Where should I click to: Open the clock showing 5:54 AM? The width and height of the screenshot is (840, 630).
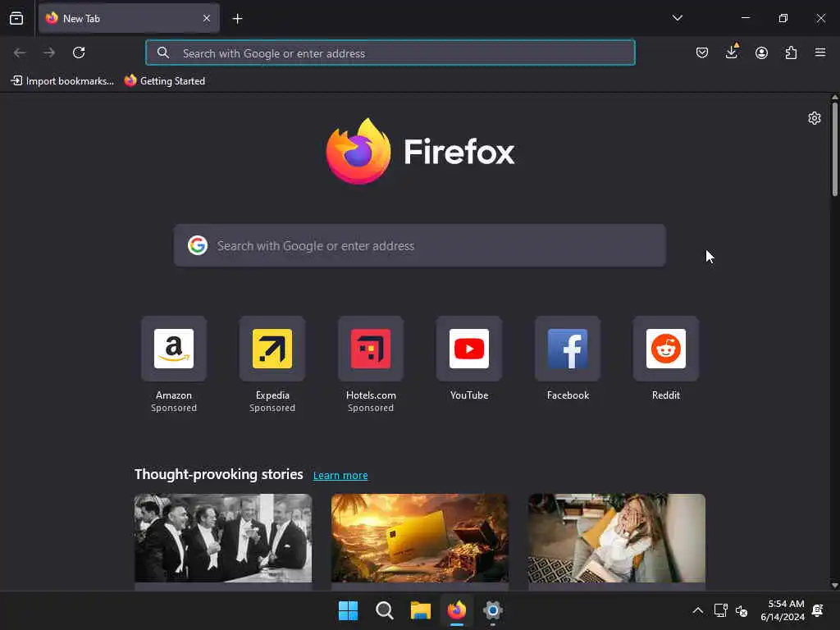pyautogui.click(x=782, y=610)
